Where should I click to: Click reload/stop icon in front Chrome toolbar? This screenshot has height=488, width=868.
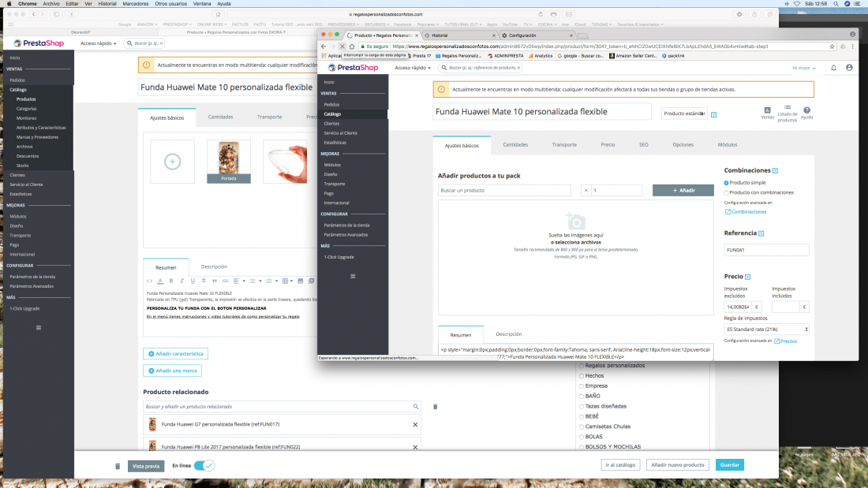pyautogui.click(x=342, y=47)
